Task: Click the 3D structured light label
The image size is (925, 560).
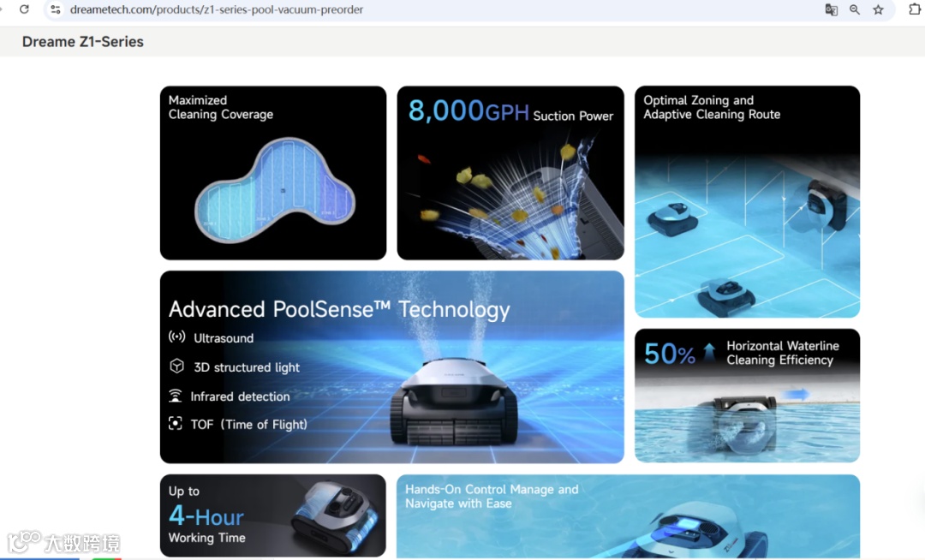Action: click(247, 367)
